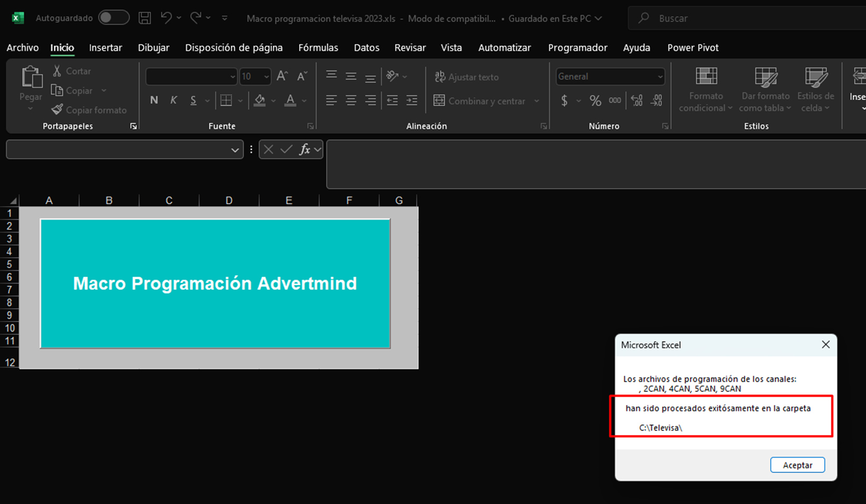
Task: Switch to the Programador tab
Action: tap(578, 47)
